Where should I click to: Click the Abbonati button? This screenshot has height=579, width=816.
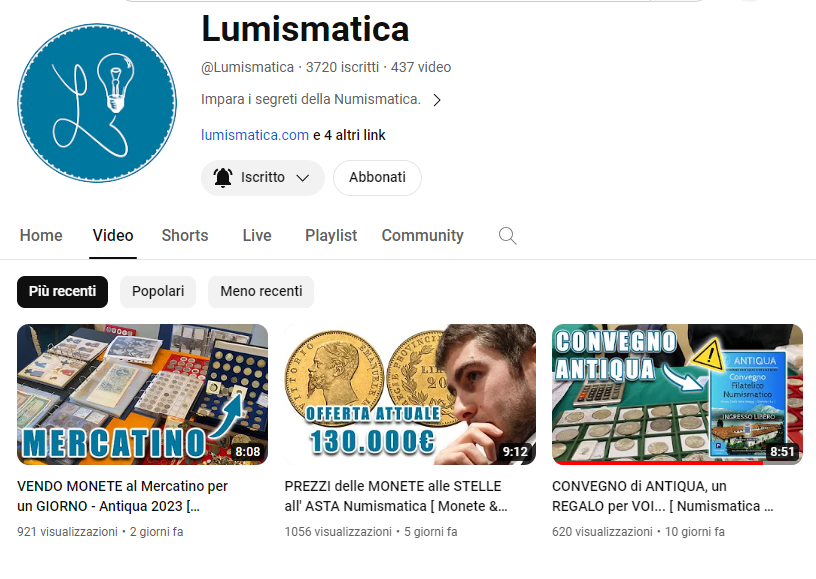click(377, 177)
